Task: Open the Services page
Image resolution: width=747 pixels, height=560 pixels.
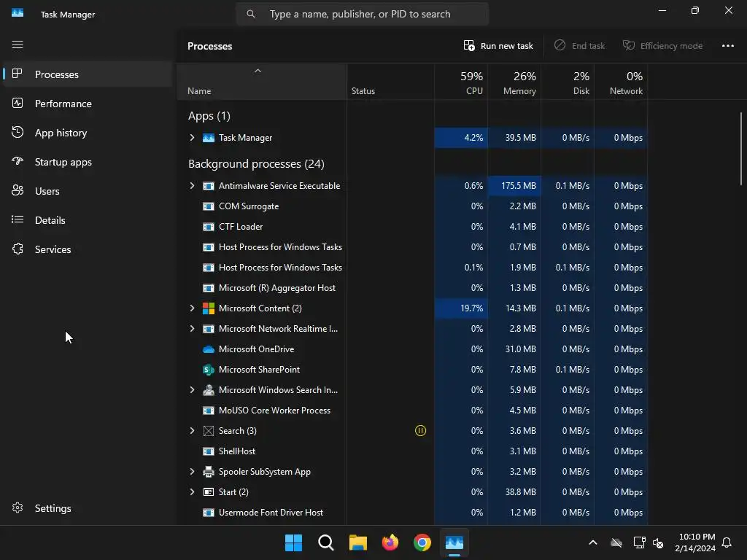Action: [88, 249]
